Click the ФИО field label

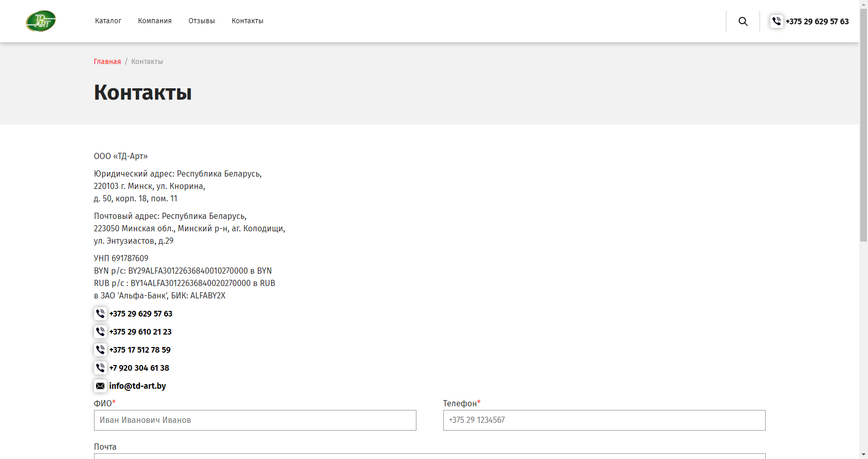pyautogui.click(x=105, y=403)
